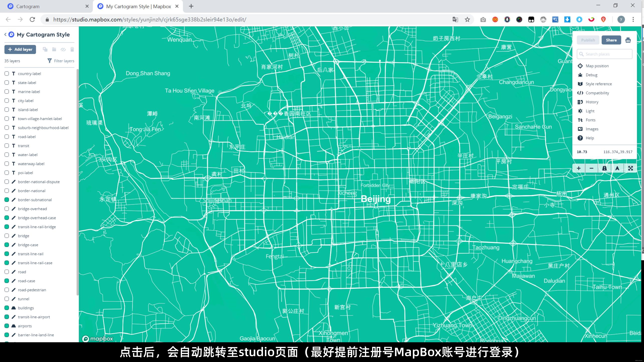Click the fullscreen expand map icon

pos(630,168)
